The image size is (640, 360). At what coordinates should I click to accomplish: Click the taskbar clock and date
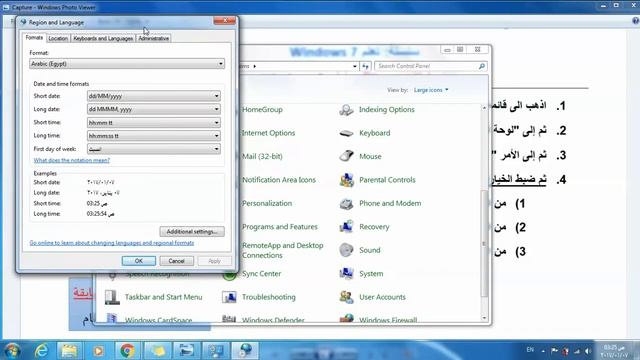pos(615,351)
